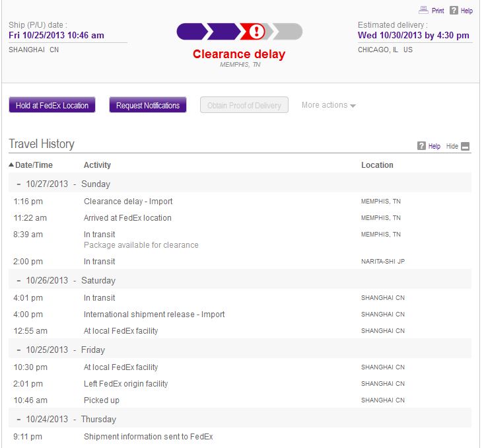Click 'Arrived at FedEx location' activity
The image size is (484, 448).
click(x=127, y=218)
